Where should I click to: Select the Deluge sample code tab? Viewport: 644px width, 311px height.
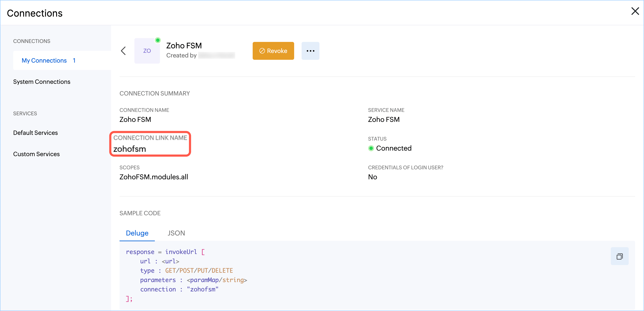pyautogui.click(x=137, y=233)
